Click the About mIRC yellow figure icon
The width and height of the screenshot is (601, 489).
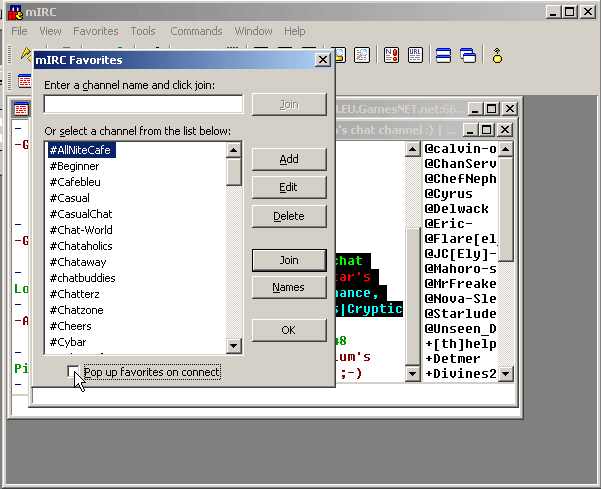coord(497,55)
